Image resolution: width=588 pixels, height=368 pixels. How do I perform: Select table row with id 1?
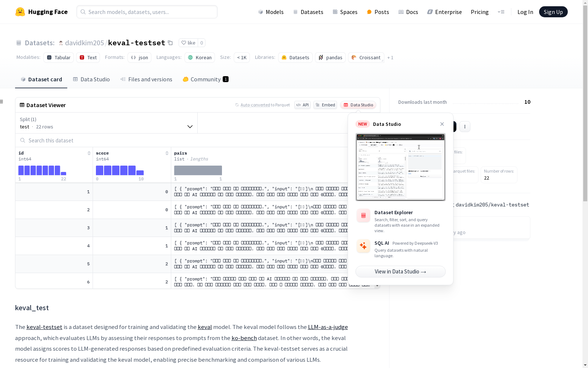point(182,192)
